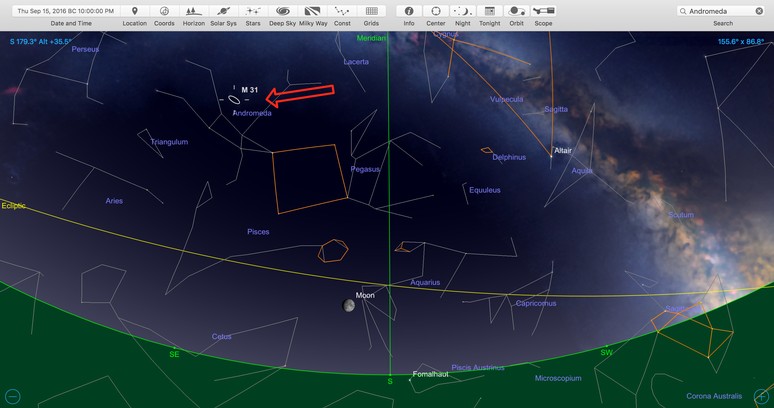This screenshot has height=408, width=774.
Task: Click the Scope telescope icon
Action: (x=543, y=11)
